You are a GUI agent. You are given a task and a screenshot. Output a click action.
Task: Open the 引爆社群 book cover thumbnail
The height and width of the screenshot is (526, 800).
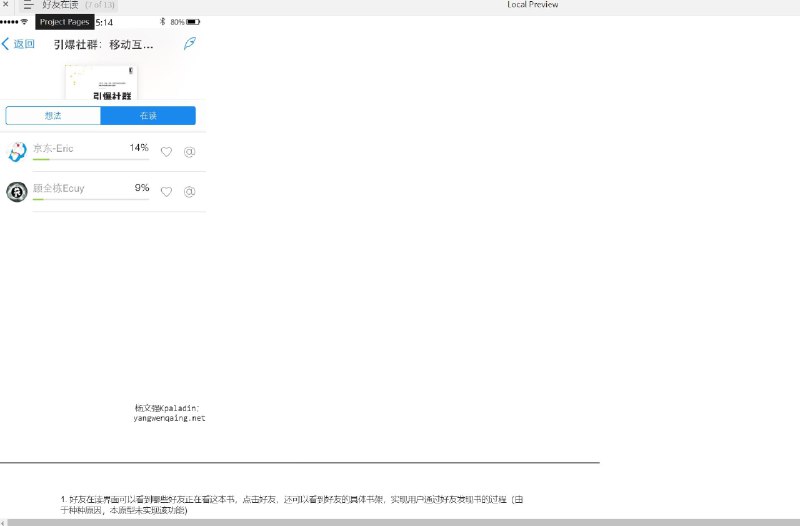pos(101,82)
